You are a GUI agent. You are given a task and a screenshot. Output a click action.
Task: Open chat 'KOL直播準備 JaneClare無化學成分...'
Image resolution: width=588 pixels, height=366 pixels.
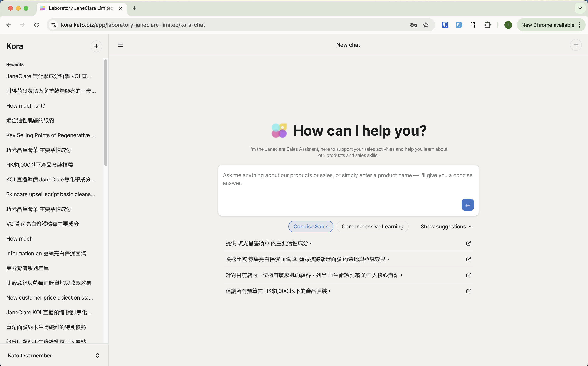[51, 180]
